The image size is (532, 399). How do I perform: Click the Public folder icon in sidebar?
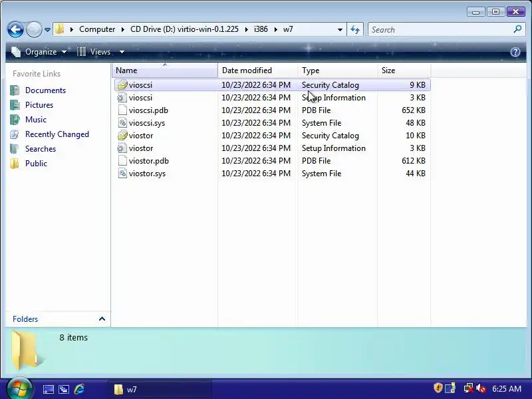coord(15,163)
